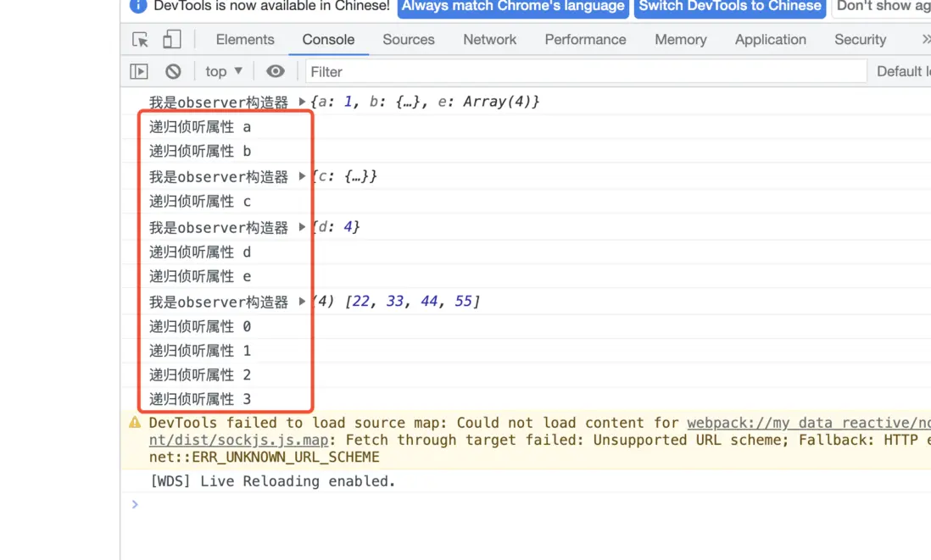
Task: Open the hidden panels chevron menu
Action: coord(923,39)
